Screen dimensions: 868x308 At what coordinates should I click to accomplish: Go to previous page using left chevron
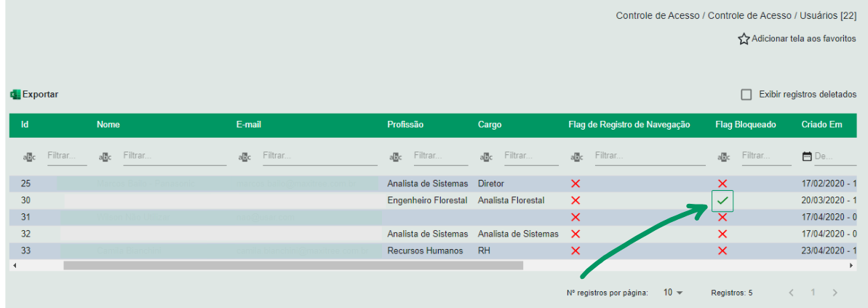[x=792, y=293]
